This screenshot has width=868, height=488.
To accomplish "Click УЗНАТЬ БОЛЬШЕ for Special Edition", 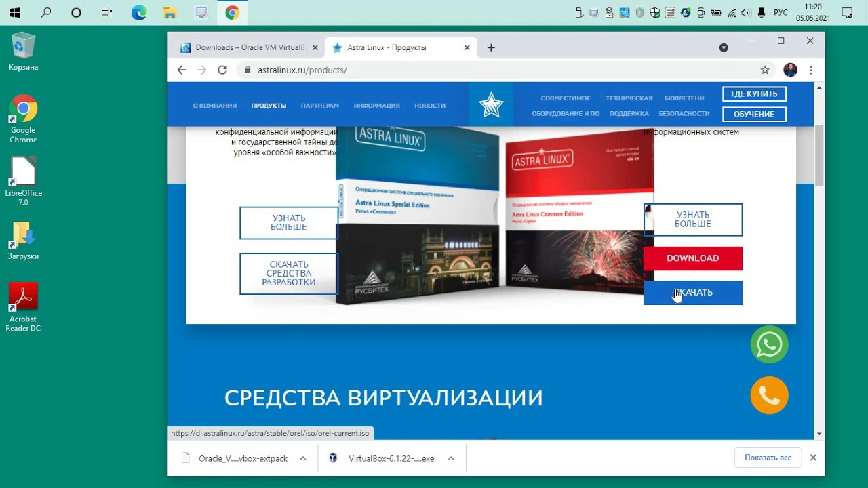I will 289,222.
